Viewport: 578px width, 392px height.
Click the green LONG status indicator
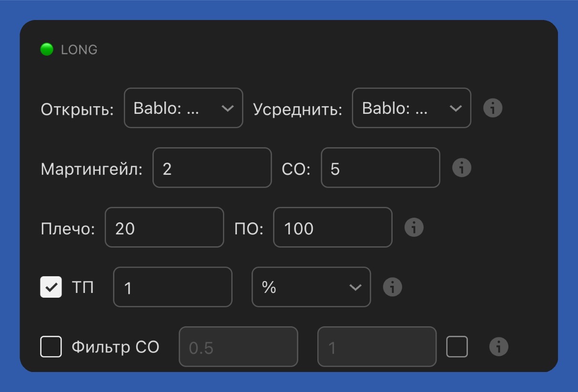pyautogui.click(x=46, y=49)
